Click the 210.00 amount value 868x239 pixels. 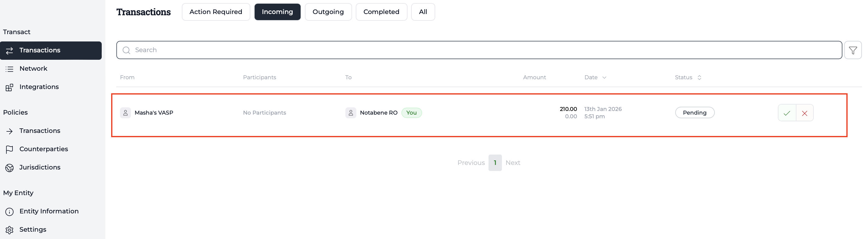point(568,109)
